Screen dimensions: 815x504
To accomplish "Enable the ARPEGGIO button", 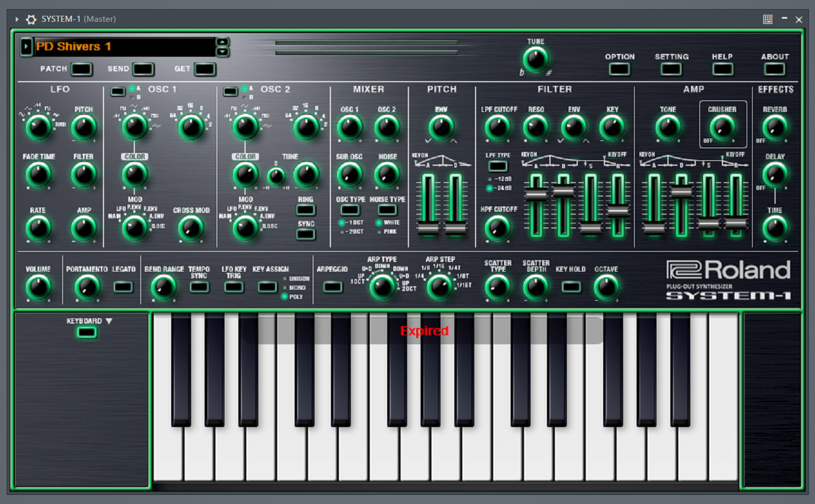I will pos(333,287).
